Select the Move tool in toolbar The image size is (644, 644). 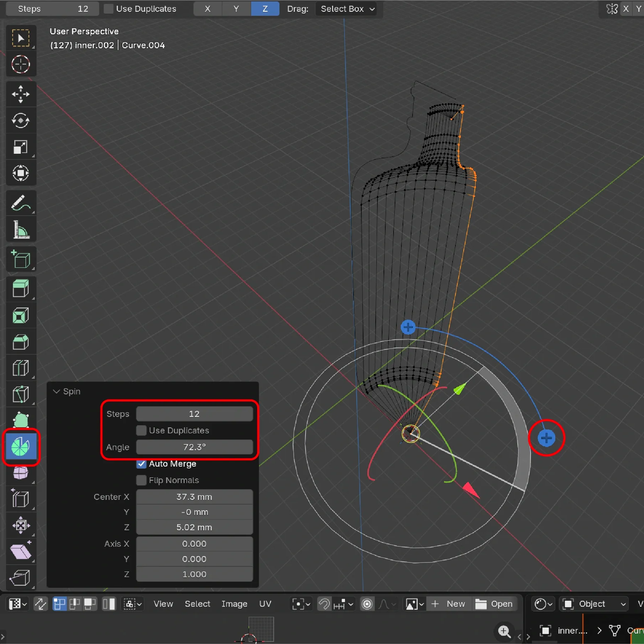pos(21,94)
